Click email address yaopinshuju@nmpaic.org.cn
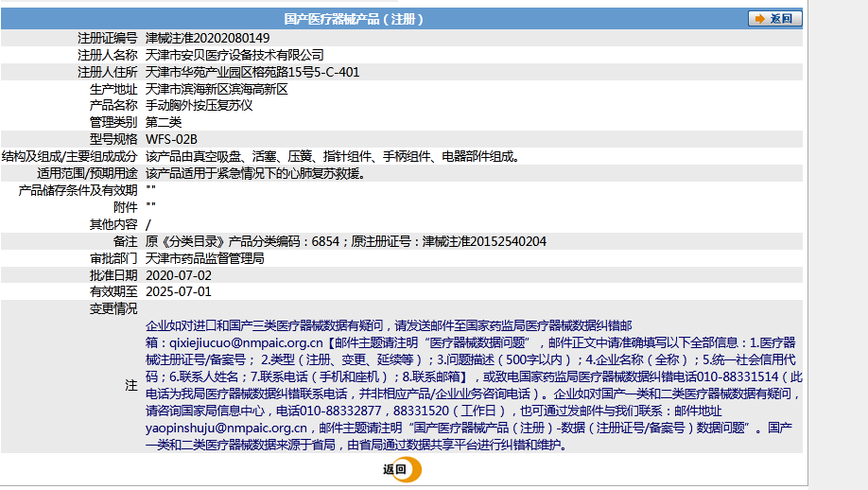Image resolution: width=868 pixels, height=490 pixels. (226, 428)
